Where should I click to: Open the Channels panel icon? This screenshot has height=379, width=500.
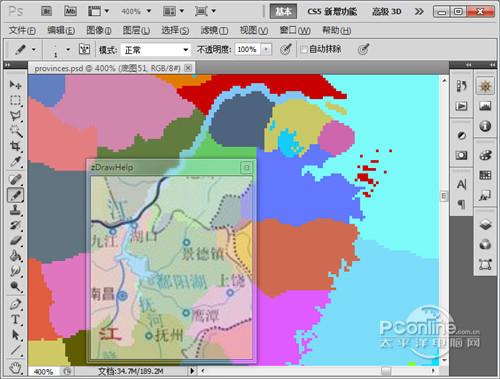[x=485, y=245]
